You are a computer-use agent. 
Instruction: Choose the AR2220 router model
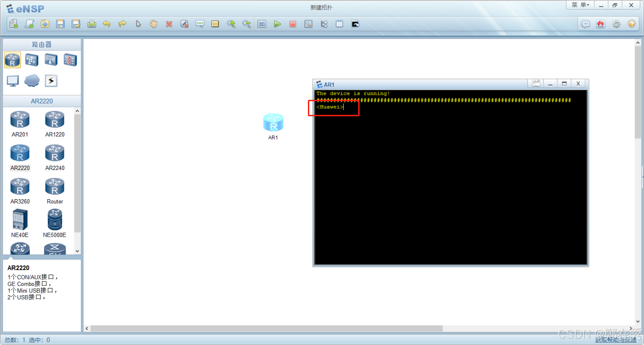(x=20, y=157)
